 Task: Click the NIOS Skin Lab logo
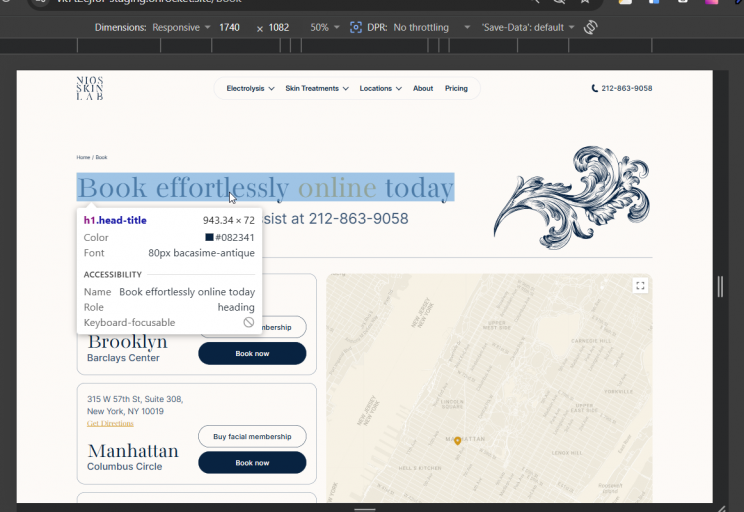[90, 88]
